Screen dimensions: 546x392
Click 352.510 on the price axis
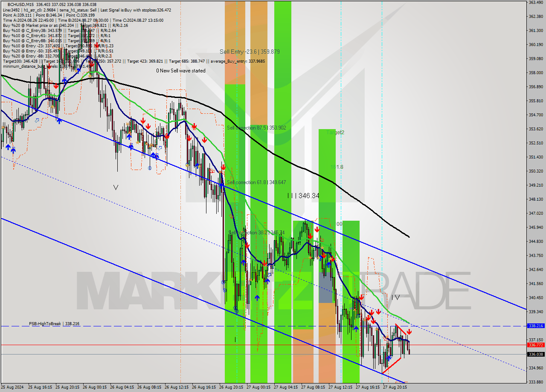(536, 143)
